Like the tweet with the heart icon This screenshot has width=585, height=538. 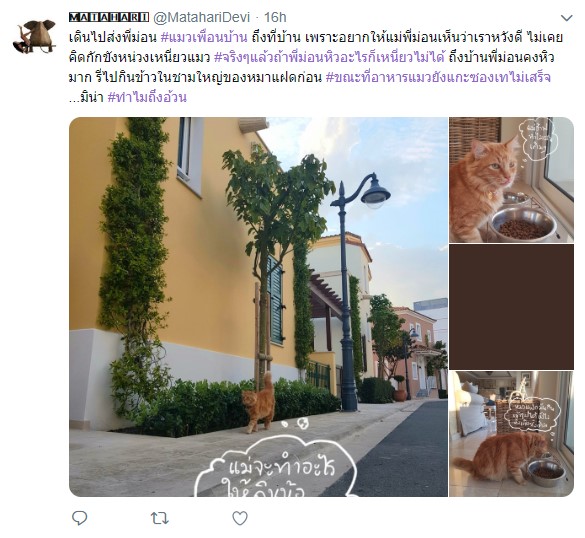tap(240, 518)
